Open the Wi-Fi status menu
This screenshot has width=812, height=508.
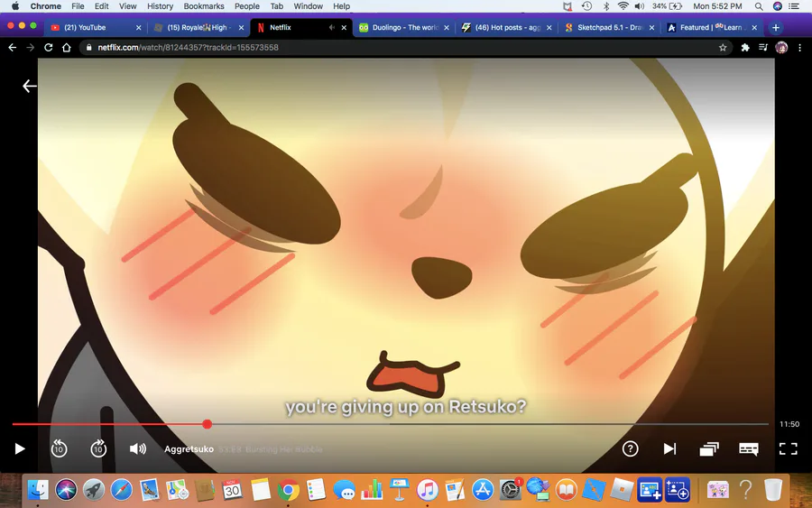click(623, 6)
